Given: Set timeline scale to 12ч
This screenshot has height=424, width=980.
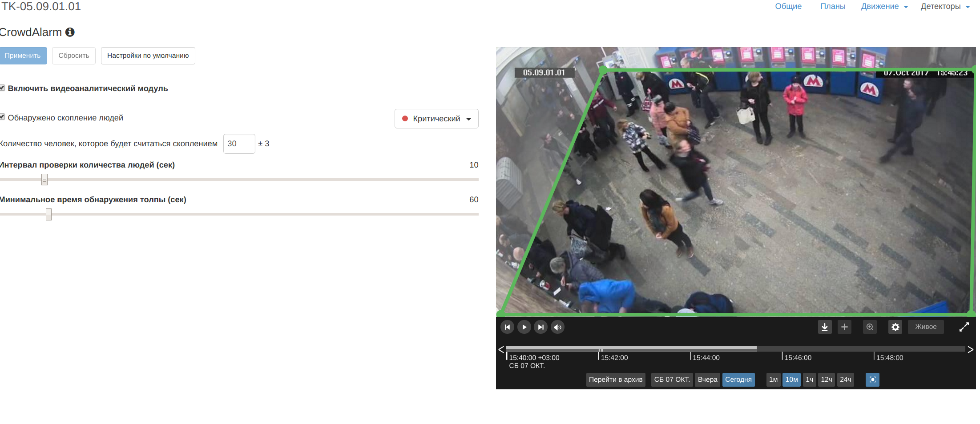Looking at the screenshot, I should coord(827,380).
